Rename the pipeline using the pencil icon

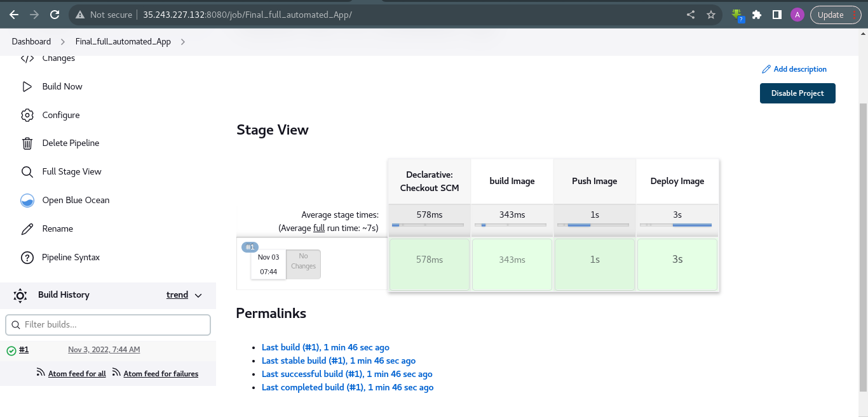pos(56,228)
